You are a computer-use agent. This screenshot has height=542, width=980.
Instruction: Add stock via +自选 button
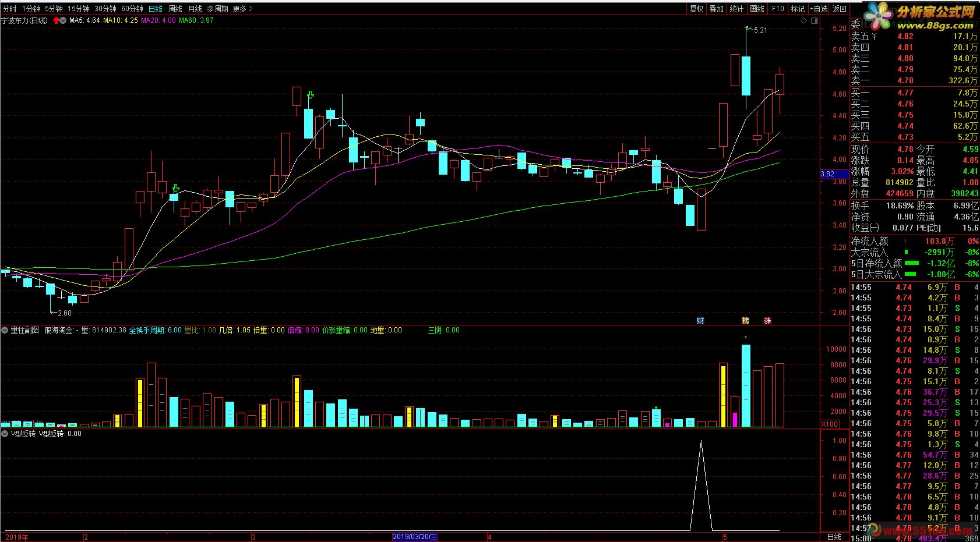818,9
